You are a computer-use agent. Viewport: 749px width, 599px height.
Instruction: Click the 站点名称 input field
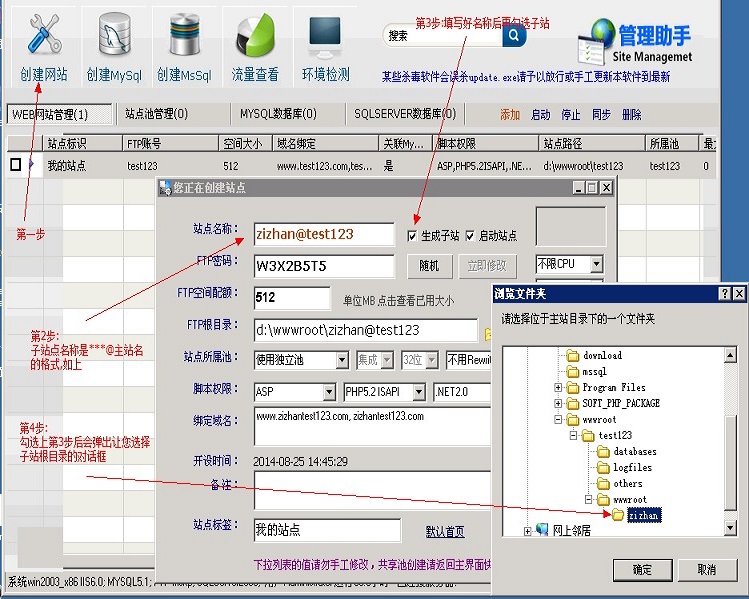point(323,234)
